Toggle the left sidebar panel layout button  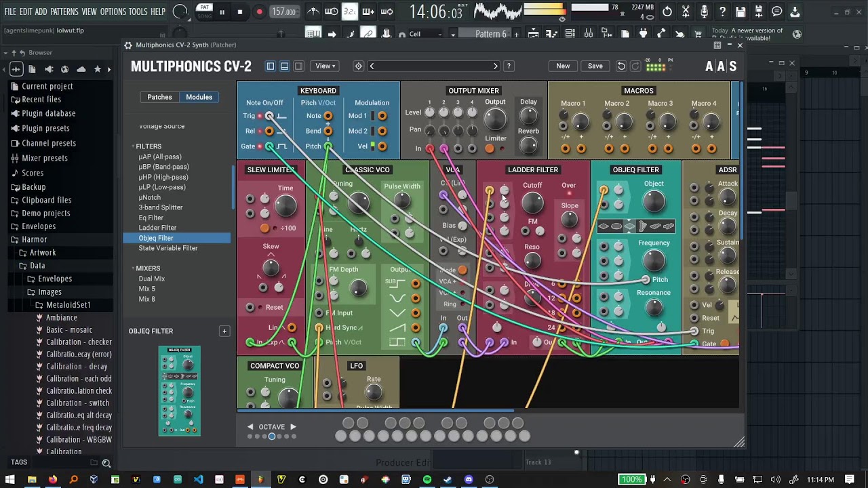click(x=271, y=66)
